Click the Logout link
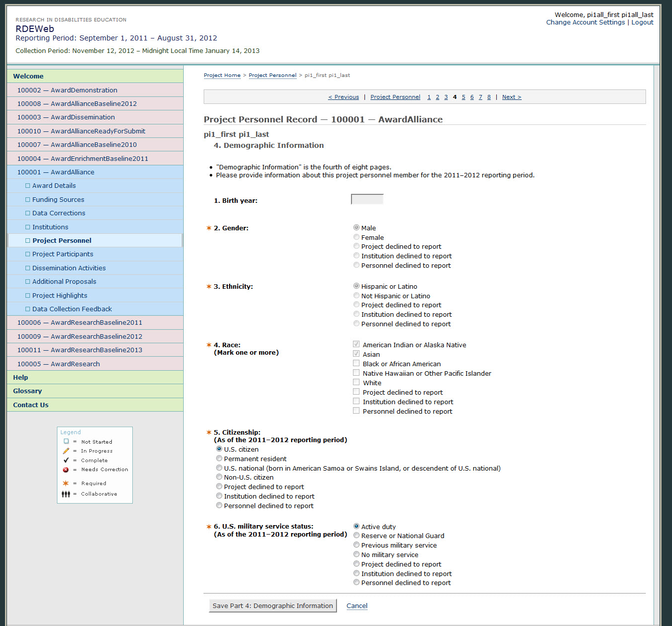The image size is (672, 626). [642, 22]
